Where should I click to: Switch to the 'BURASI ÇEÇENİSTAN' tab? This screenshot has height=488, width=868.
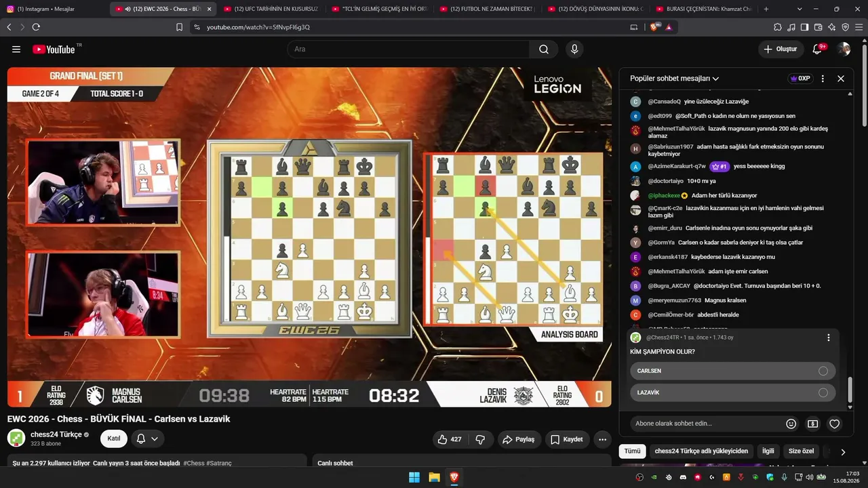click(x=705, y=9)
